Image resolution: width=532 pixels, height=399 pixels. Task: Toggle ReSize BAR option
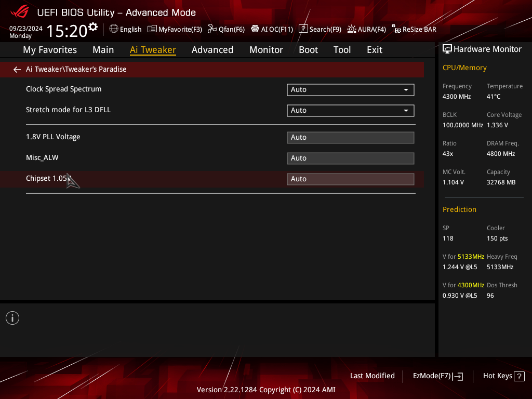coord(414,29)
